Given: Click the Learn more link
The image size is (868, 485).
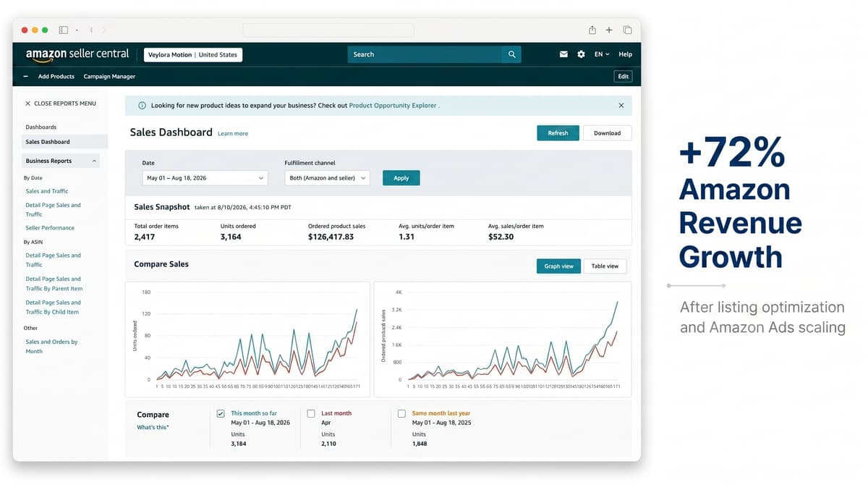Looking at the screenshot, I should click(x=233, y=134).
